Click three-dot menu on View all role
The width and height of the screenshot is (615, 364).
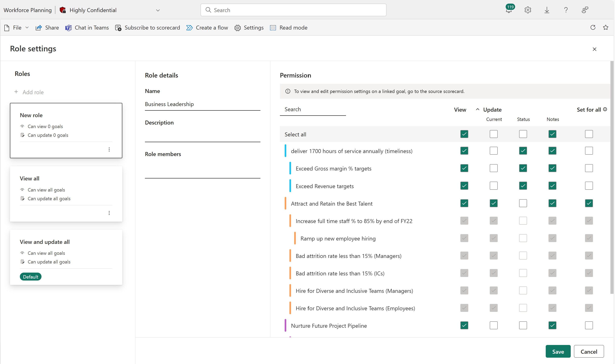coord(109,213)
